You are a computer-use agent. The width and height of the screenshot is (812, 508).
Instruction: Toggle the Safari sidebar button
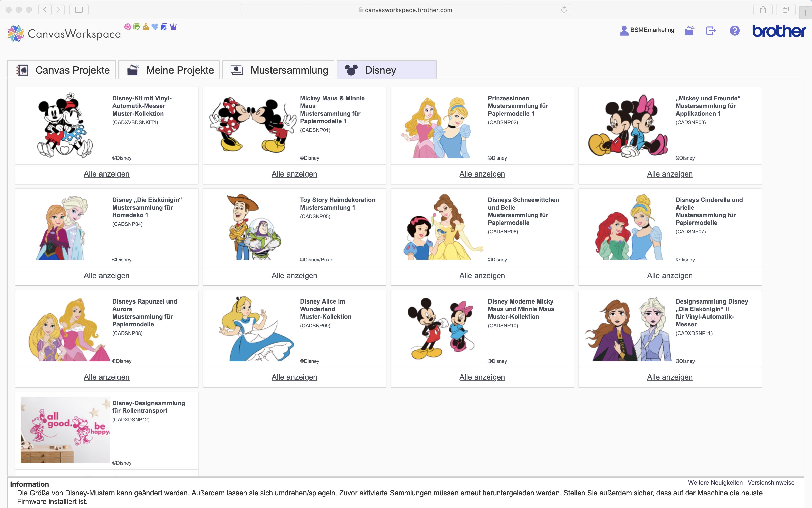point(79,10)
